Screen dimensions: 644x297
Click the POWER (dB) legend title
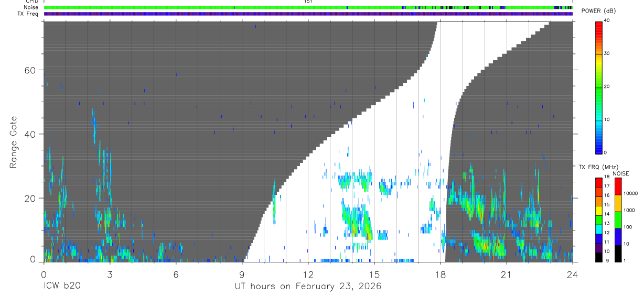pyautogui.click(x=598, y=11)
